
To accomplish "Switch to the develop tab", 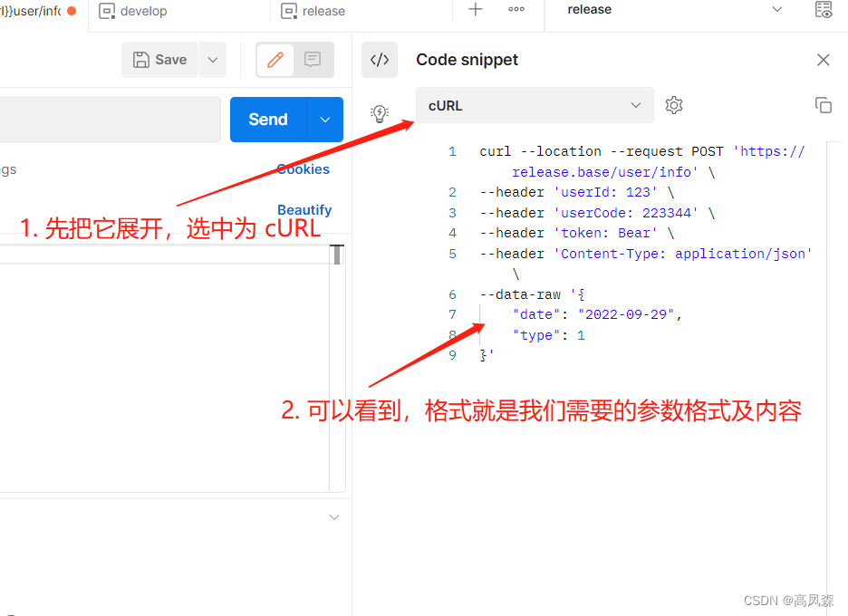I will coord(133,11).
